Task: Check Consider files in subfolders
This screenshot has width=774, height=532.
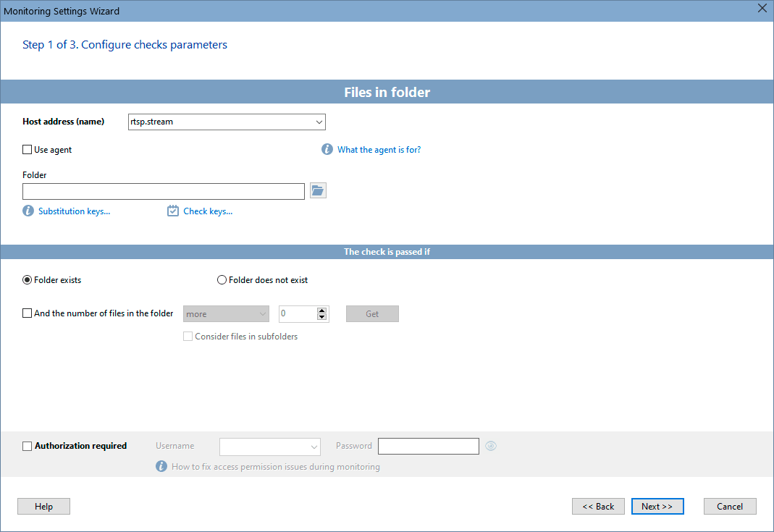Action: [188, 336]
